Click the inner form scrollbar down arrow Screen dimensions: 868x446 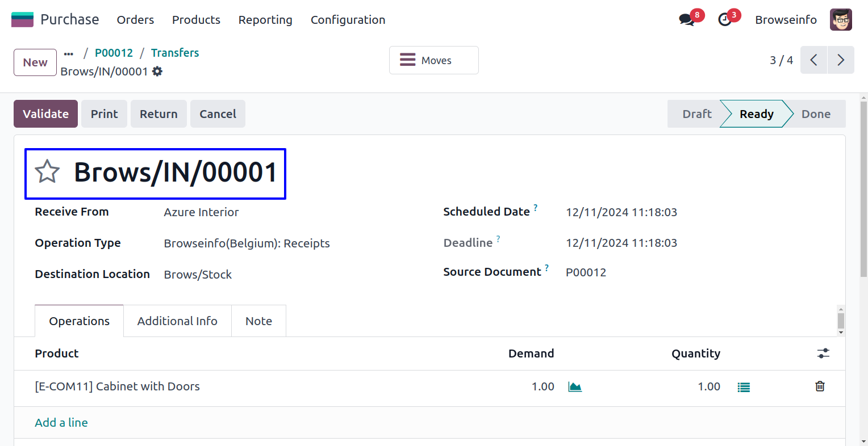point(841,333)
